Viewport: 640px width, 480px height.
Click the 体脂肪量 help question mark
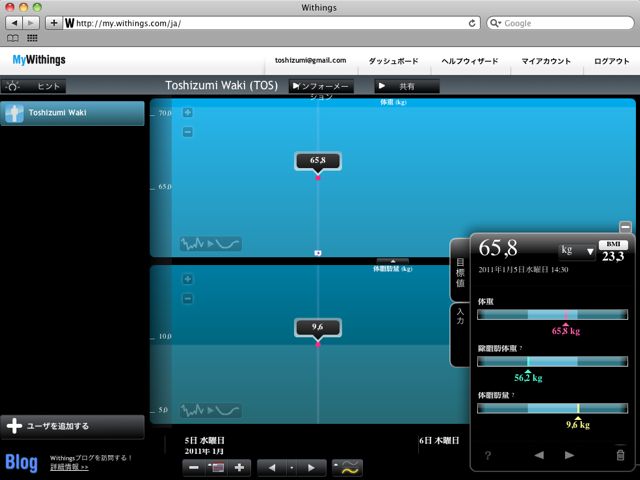click(513, 396)
